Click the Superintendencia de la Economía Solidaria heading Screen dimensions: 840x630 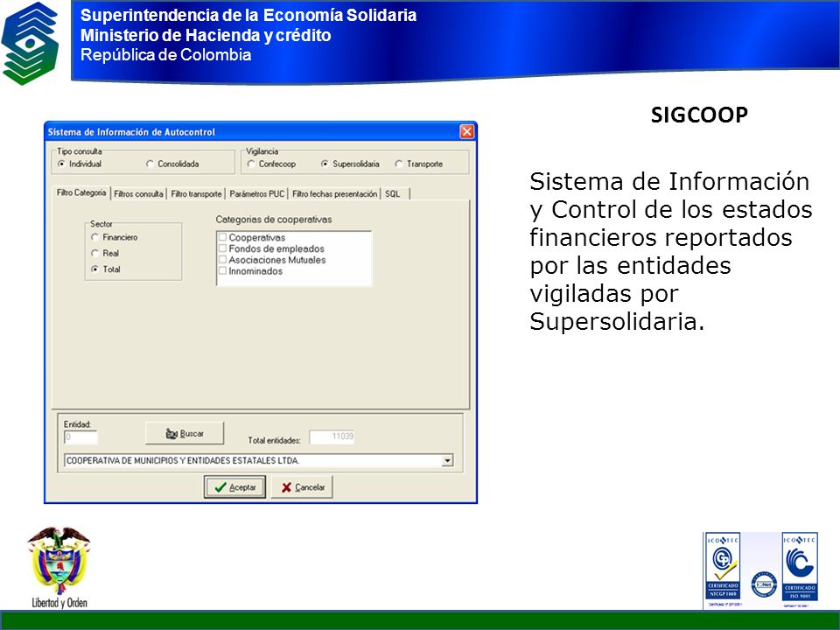(248, 15)
